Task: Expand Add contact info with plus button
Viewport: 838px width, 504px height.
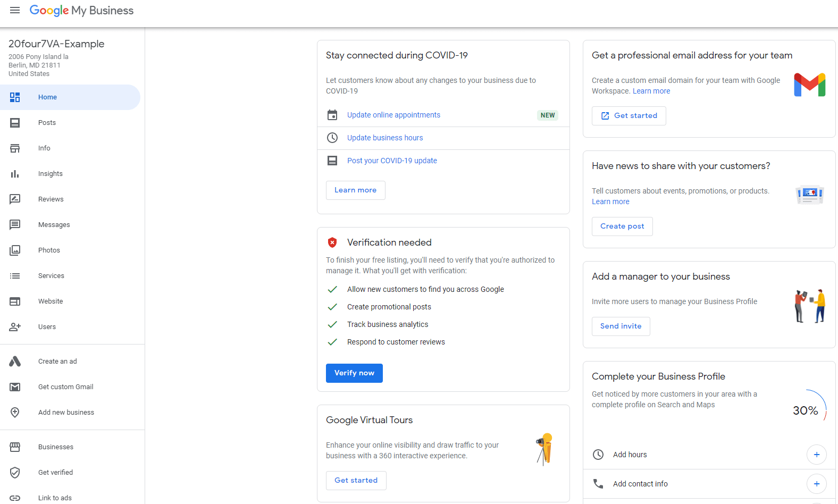Action: click(x=817, y=484)
